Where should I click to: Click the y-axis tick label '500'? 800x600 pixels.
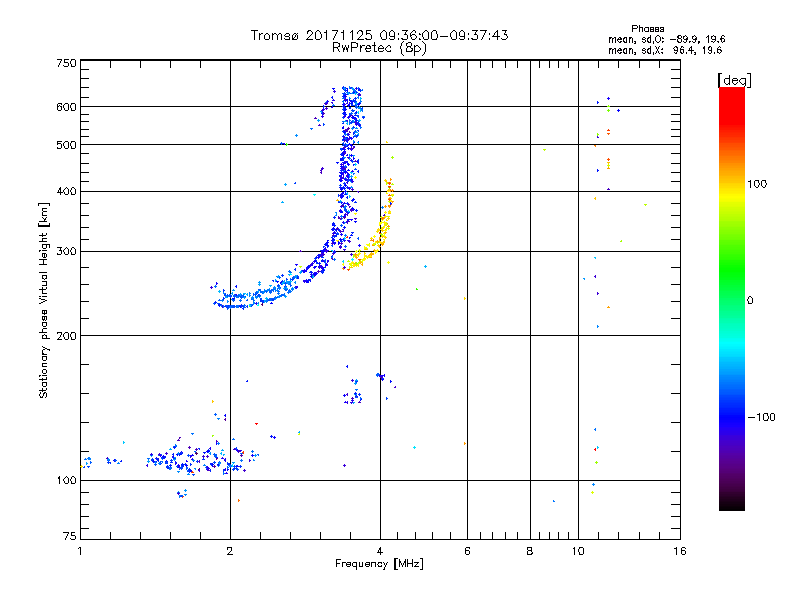pos(67,145)
